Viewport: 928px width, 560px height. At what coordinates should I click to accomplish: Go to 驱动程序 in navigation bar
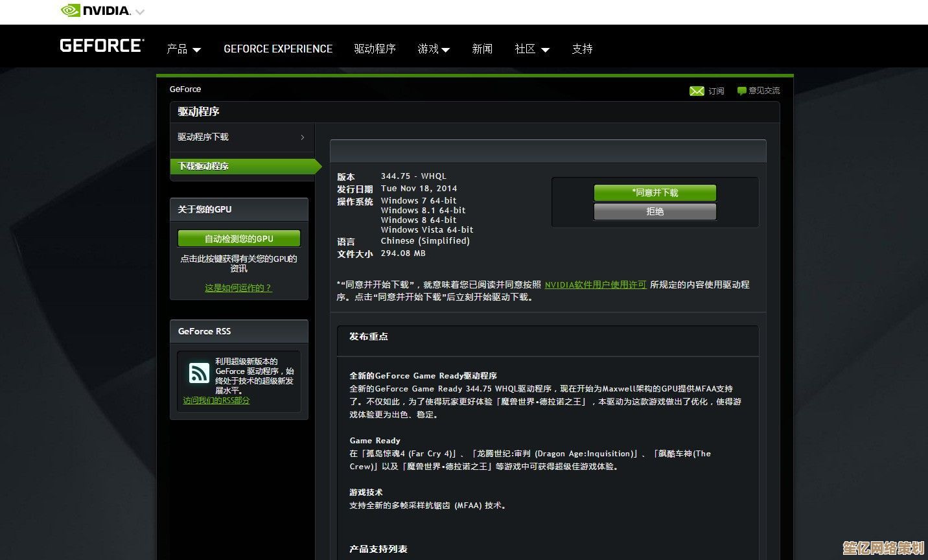(x=375, y=49)
